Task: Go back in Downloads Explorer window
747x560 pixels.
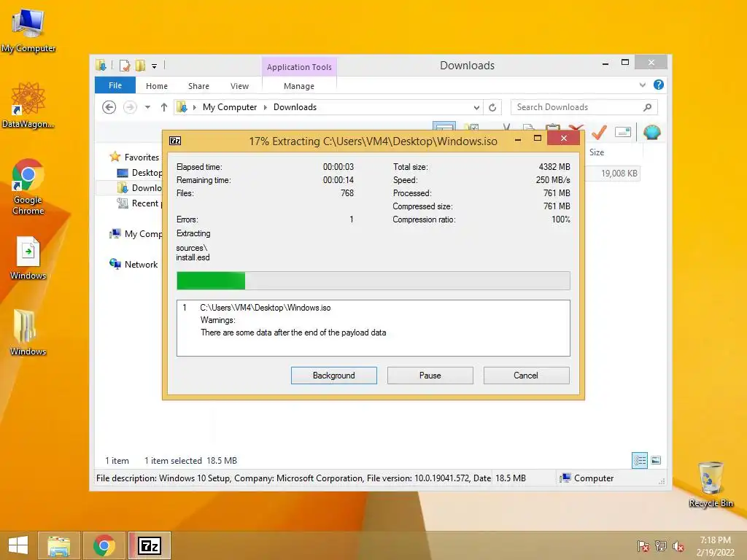Action: [x=109, y=107]
